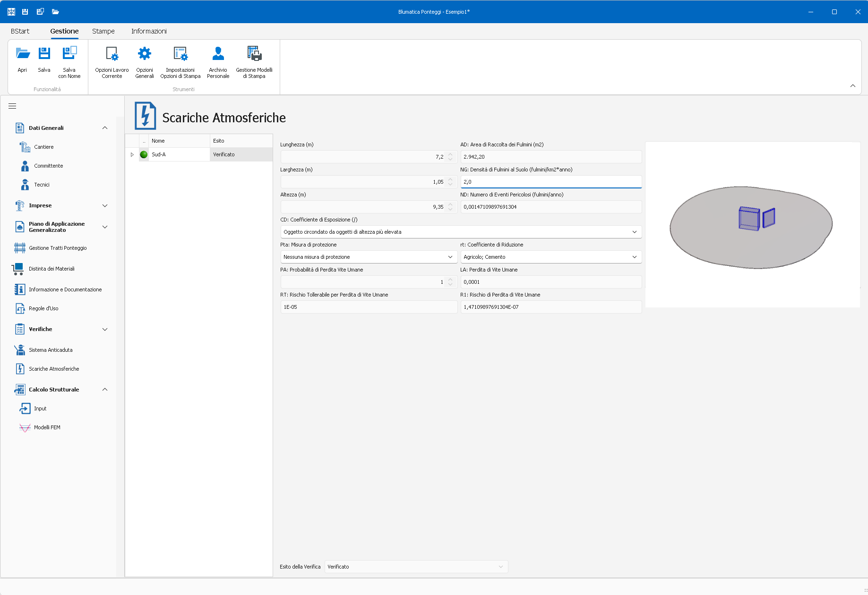Open the Pta Misura di protezione dropdown

(450, 257)
